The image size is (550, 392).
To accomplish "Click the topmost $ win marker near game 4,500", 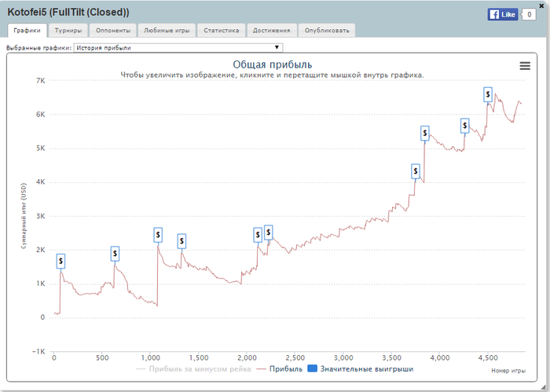I will click(488, 95).
